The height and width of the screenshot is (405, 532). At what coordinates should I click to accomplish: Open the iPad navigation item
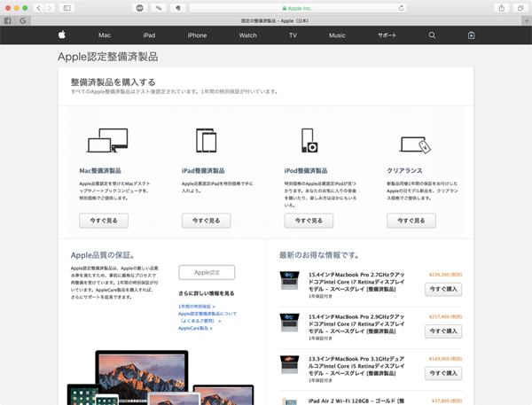(x=149, y=35)
